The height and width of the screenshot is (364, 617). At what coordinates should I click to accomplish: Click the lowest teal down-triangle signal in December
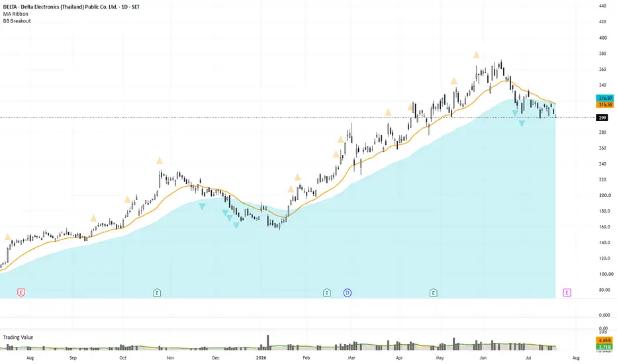pyautogui.click(x=236, y=225)
